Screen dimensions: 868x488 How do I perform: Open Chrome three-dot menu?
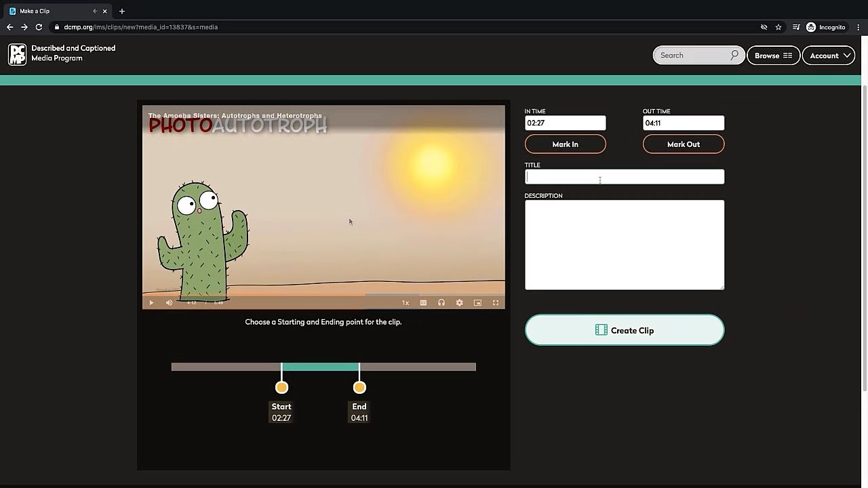[x=859, y=27]
